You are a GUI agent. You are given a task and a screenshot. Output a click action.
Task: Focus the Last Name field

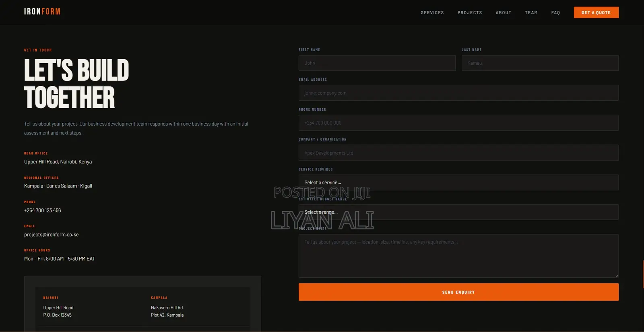coord(540,63)
